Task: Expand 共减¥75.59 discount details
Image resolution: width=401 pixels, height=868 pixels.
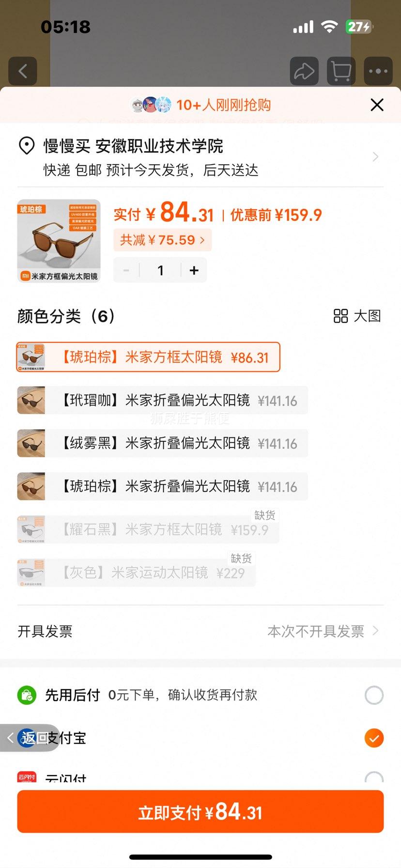Action: coord(162,240)
